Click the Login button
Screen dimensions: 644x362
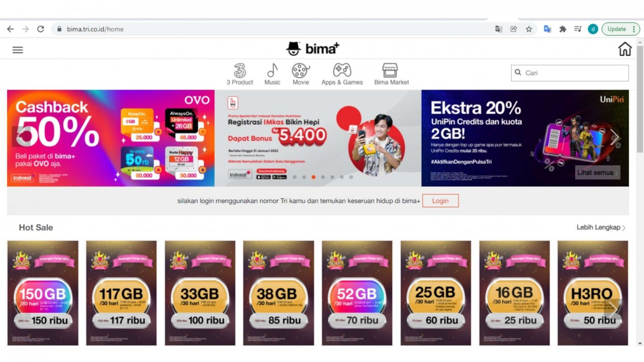pos(440,201)
